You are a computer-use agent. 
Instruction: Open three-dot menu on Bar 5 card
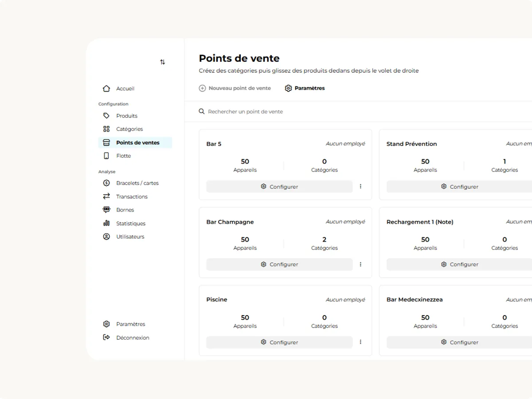(x=360, y=187)
